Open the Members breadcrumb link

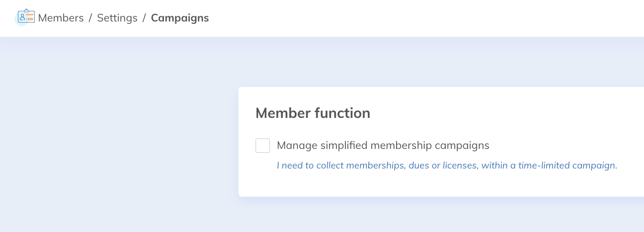click(x=61, y=18)
